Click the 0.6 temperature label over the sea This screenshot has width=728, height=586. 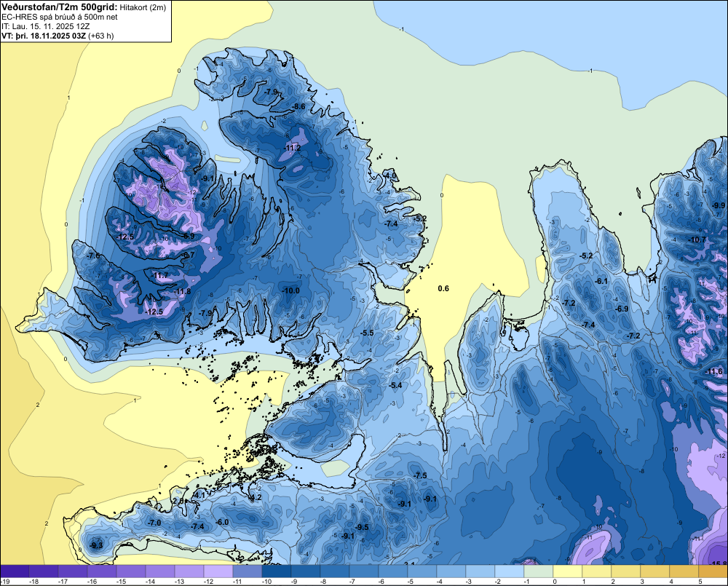(443, 288)
